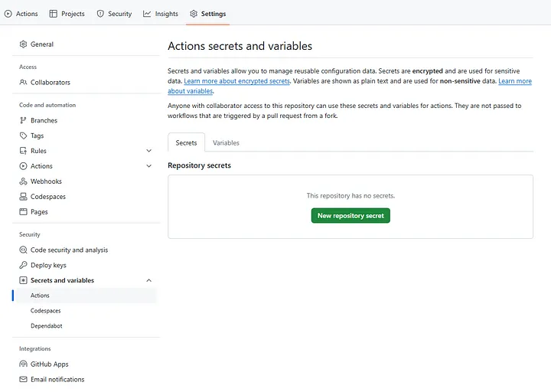Open Learn more about encrypted secrets link

coord(236,81)
